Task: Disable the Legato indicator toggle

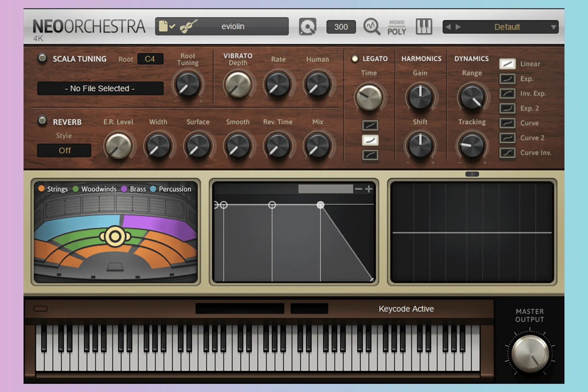Action: click(354, 59)
